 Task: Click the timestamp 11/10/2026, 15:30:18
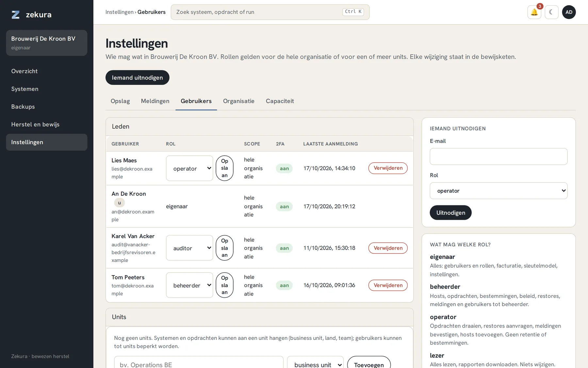tap(329, 248)
